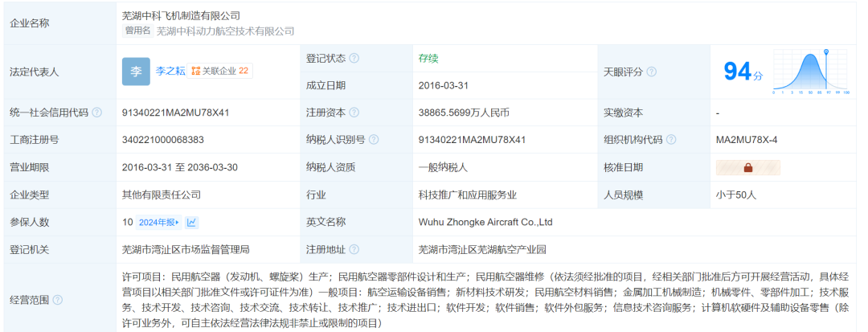The height and width of the screenshot is (332, 868).
Task: Click the 存续 registration status value
Action: pos(428,58)
